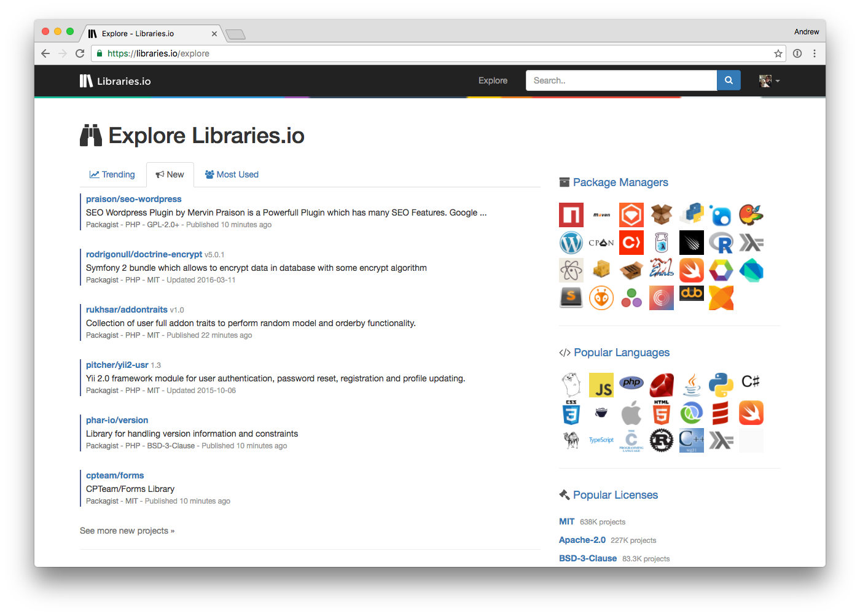The width and height of the screenshot is (860, 616).
Task: Click the open cardboard box package manager icon
Action: pos(662,215)
